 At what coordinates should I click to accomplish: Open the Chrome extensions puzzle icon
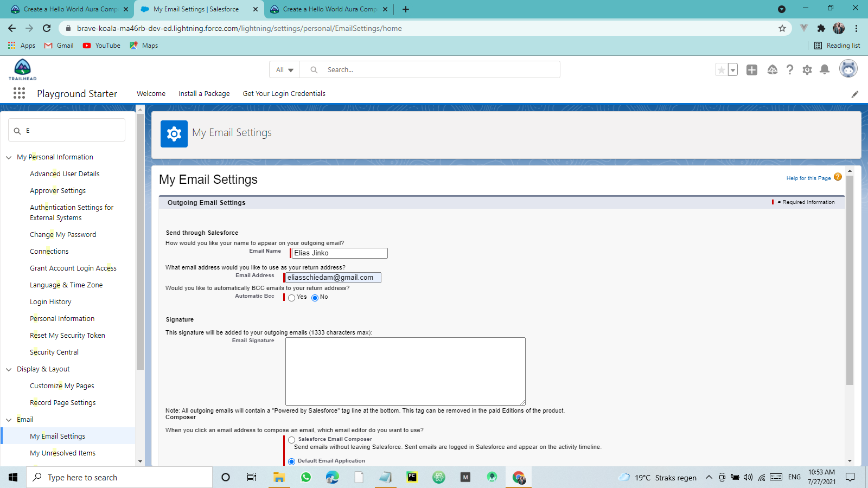pyautogui.click(x=821, y=28)
